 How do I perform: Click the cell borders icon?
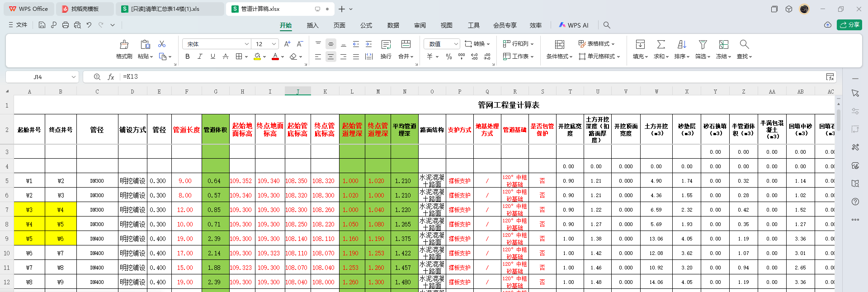(239, 57)
